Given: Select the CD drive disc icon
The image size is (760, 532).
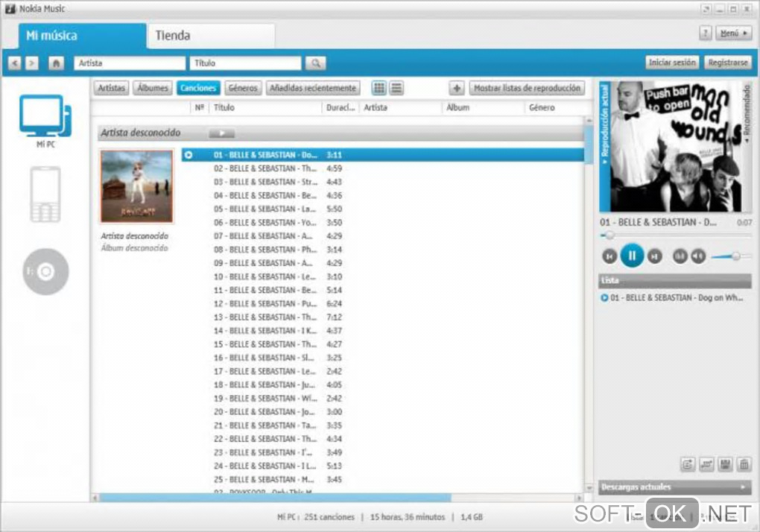Looking at the screenshot, I should pos(45,271).
